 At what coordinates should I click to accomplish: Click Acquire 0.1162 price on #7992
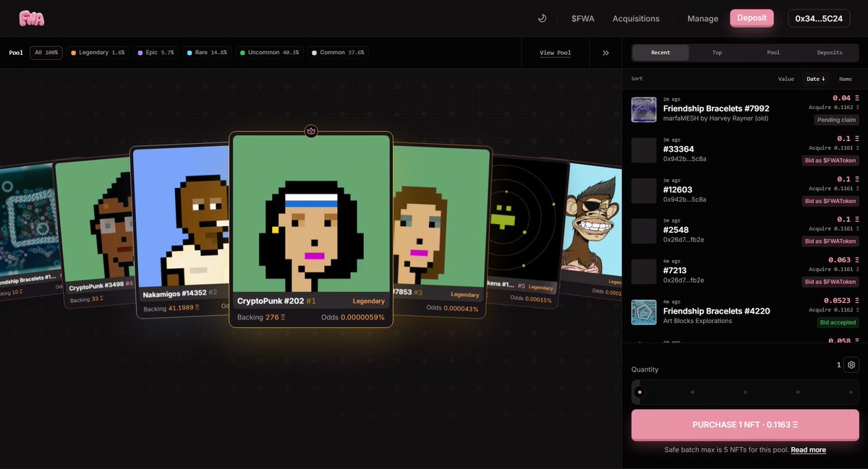point(834,107)
